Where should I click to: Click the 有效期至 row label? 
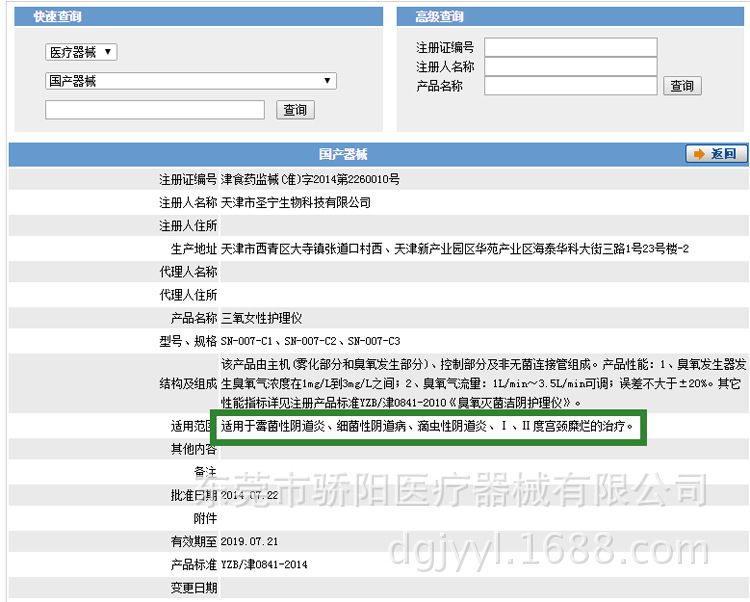coord(194,542)
